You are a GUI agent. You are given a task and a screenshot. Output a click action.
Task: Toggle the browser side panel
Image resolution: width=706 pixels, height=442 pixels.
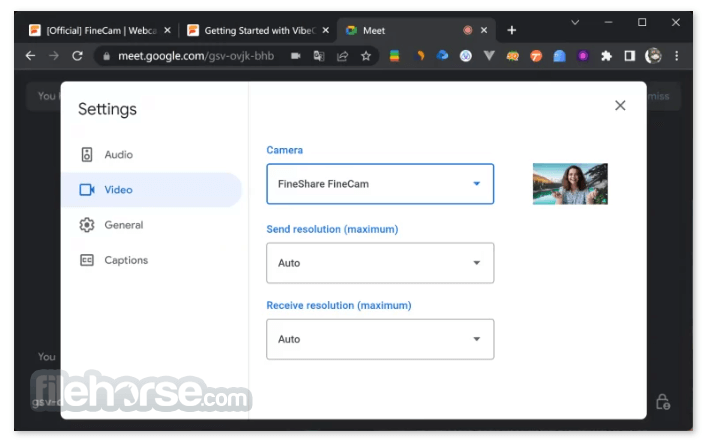(x=629, y=56)
